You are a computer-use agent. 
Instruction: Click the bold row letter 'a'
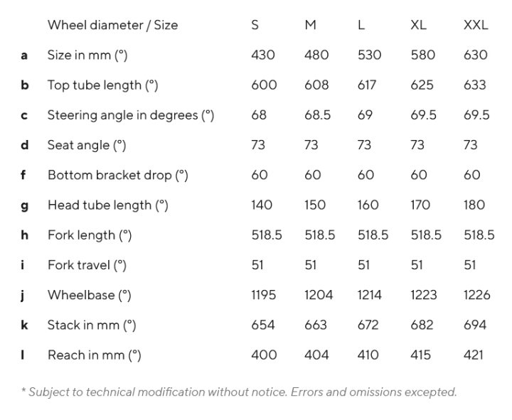coord(24,55)
